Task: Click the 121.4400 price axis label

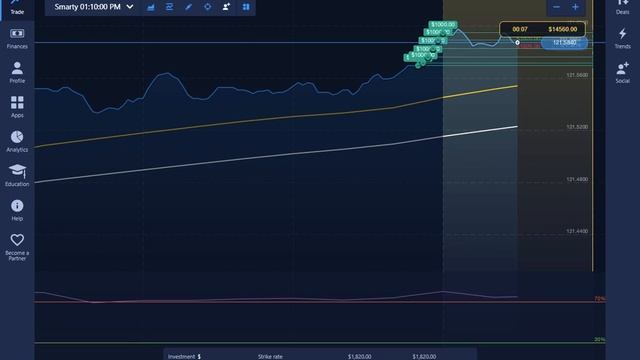Action: tap(577, 231)
